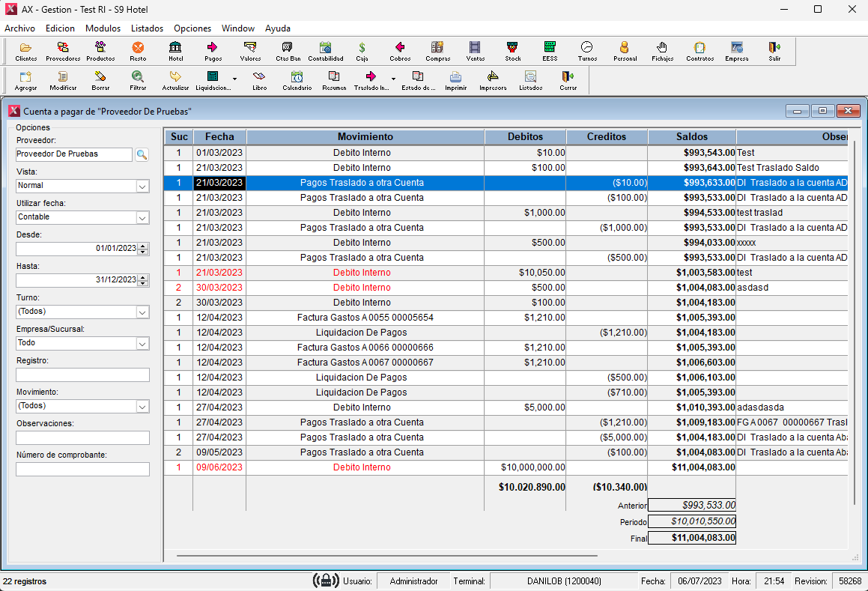Click the Proveedor search magnifier icon
This screenshot has width=868, height=591.
click(x=142, y=154)
